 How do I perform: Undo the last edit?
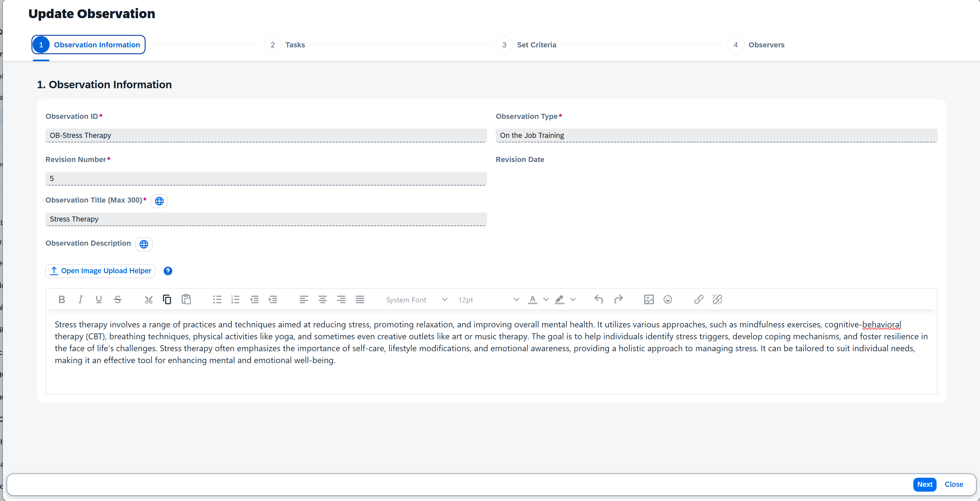pyautogui.click(x=599, y=300)
